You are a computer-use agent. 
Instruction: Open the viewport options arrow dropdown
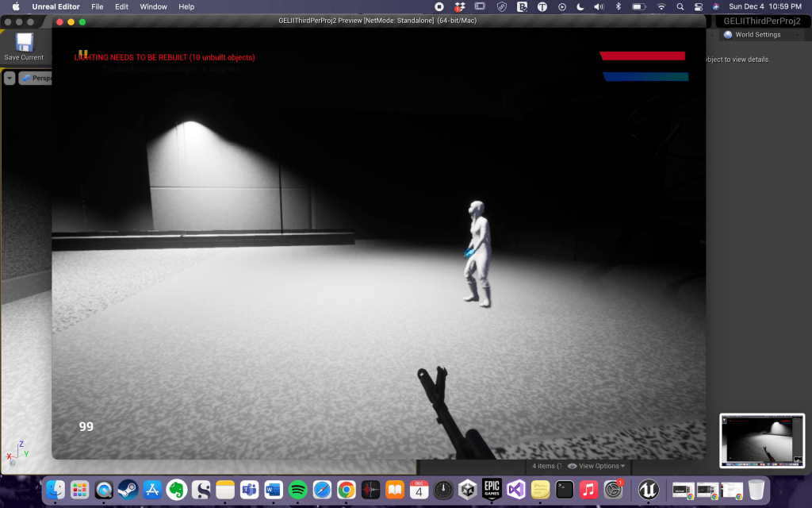(x=10, y=78)
